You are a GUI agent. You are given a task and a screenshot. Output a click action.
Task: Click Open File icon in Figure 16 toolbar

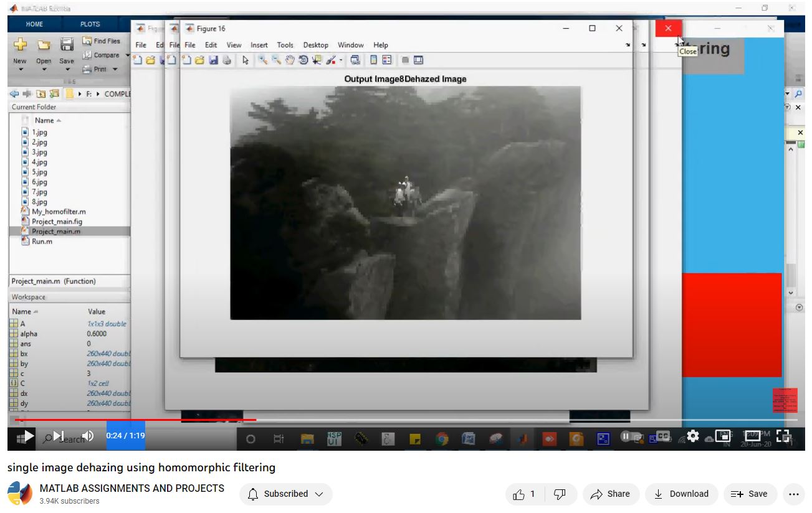click(x=199, y=60)
